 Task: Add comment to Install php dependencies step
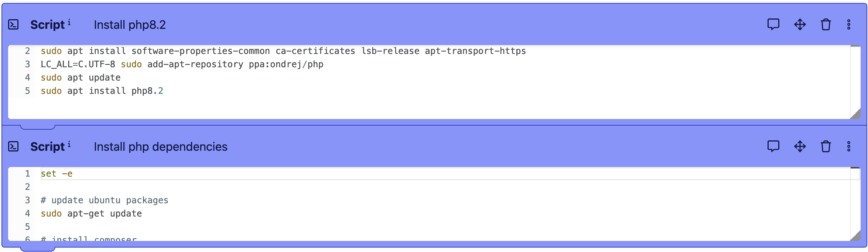pos(773,146)
